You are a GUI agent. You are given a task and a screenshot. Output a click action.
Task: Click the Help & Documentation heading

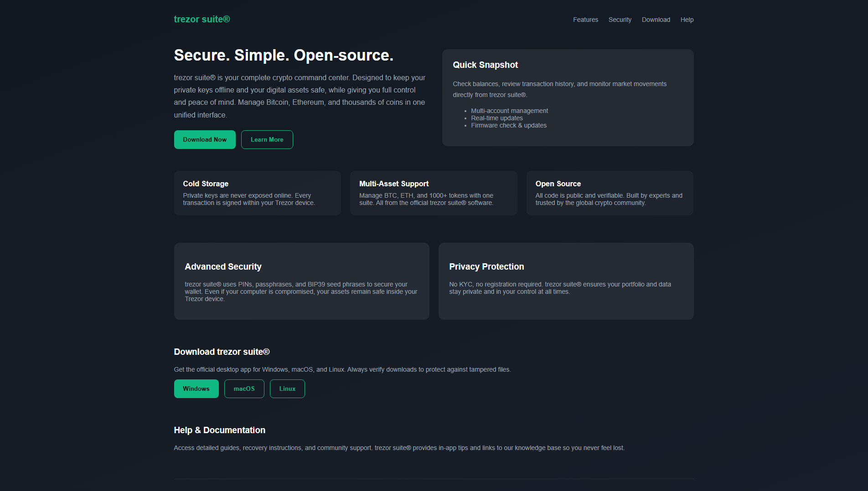(x=219, y=430)
